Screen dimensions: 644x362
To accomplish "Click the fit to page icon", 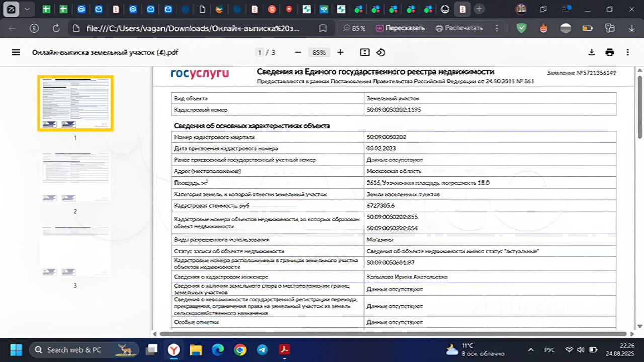I will 365,52.
